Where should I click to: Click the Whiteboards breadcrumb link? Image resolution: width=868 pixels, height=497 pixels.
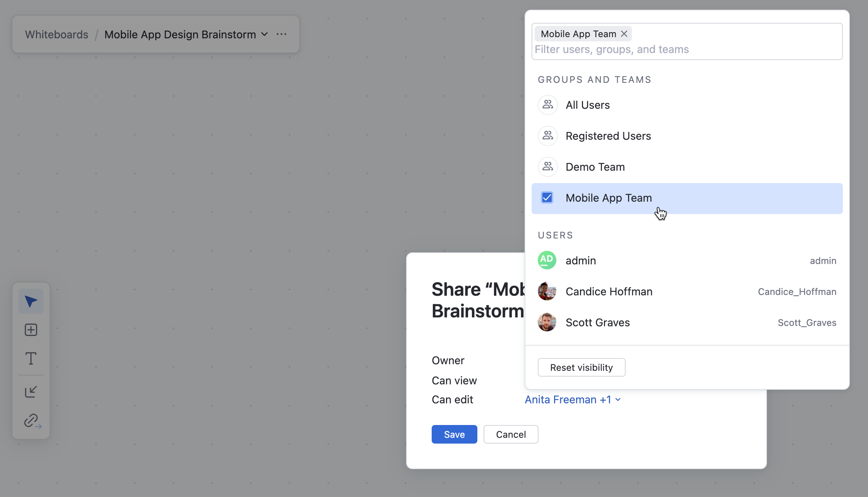click(57, 34)
